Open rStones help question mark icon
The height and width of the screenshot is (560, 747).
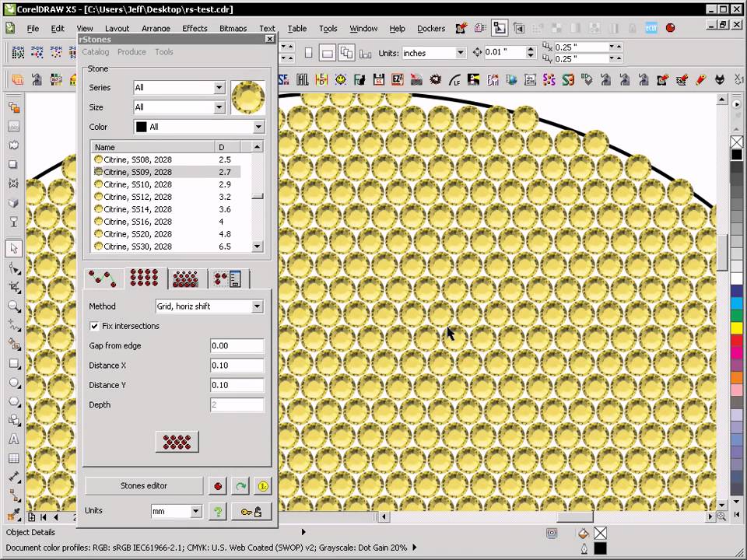218,512
